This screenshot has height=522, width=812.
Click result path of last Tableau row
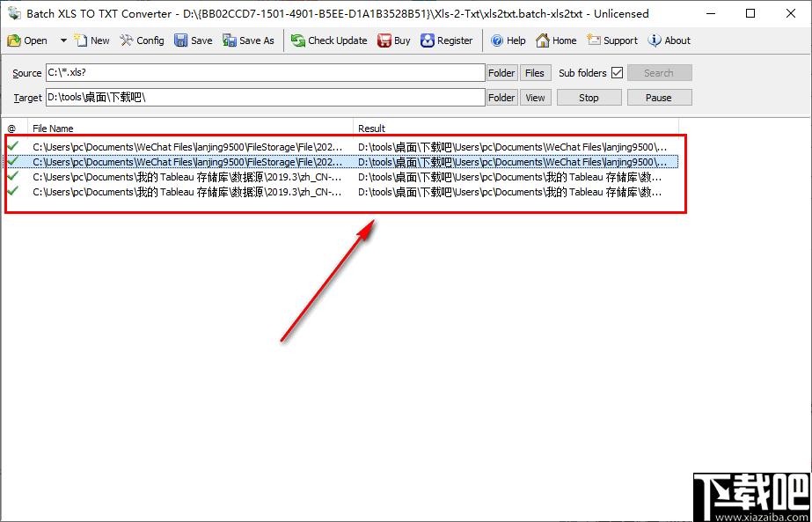[x=509, y=192]
